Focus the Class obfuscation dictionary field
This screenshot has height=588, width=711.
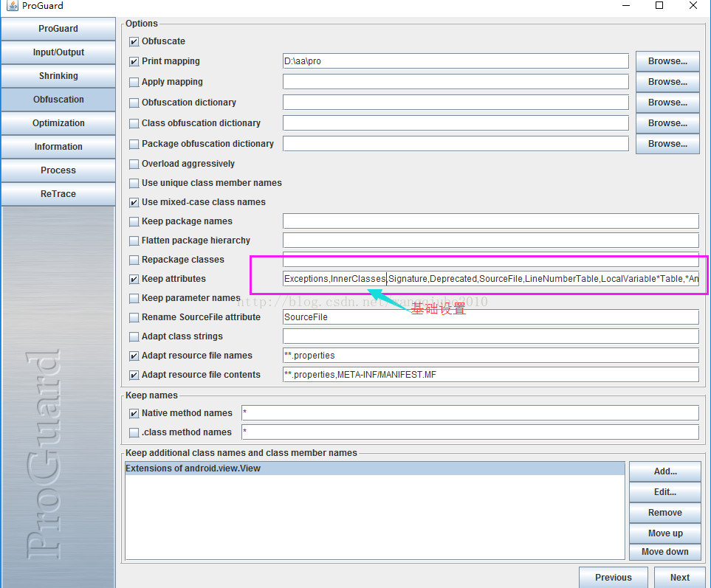(456, 123)
